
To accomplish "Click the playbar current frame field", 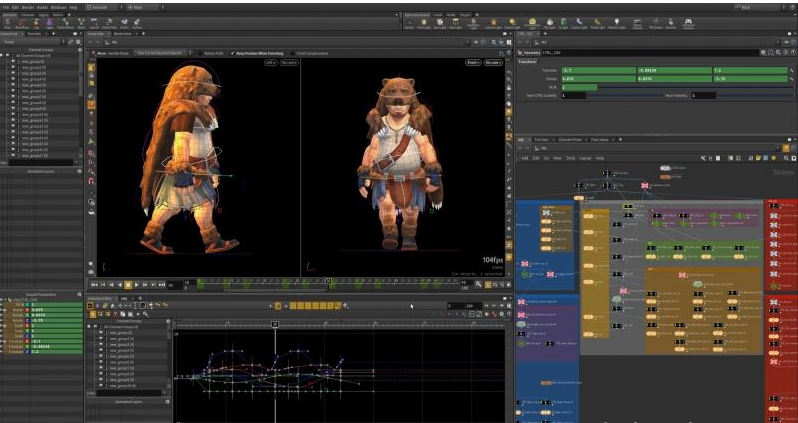I will 174,286.
